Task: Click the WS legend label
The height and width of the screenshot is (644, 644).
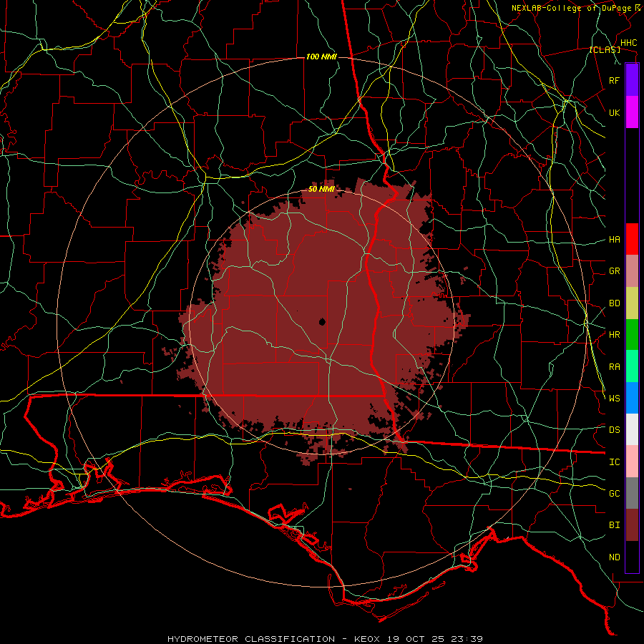Action: pyautogui.click(x=615, y=398)
